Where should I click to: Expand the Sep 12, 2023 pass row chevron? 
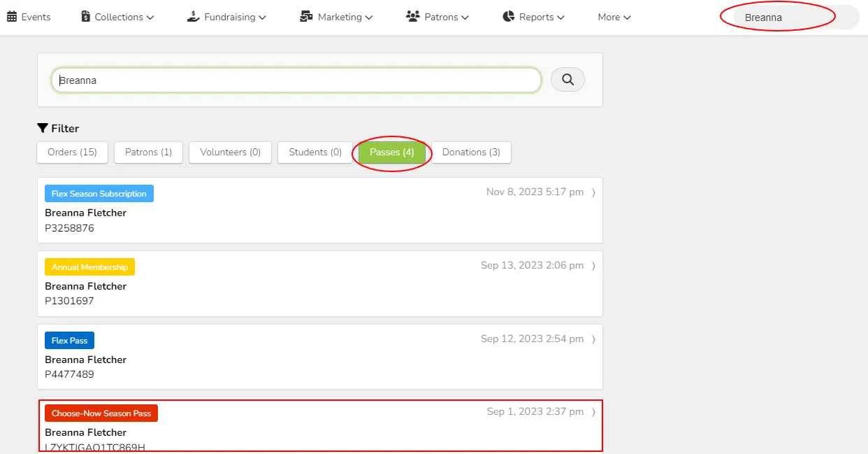[x=593, y=339]
